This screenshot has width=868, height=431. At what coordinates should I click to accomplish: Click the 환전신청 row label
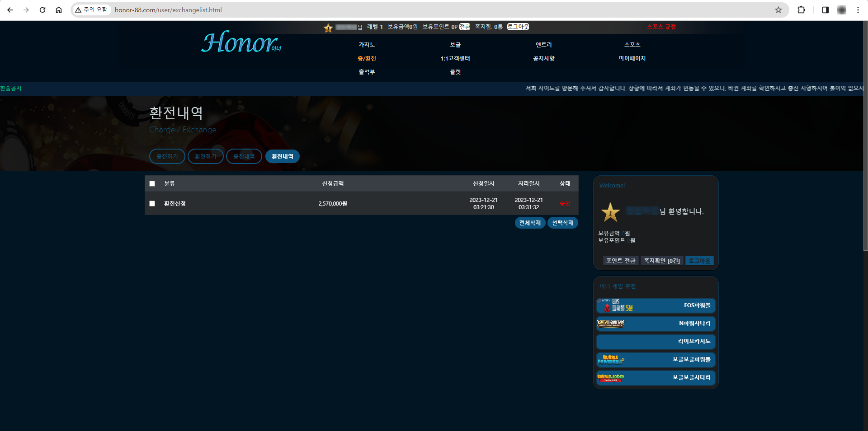[x=175, y=204]
